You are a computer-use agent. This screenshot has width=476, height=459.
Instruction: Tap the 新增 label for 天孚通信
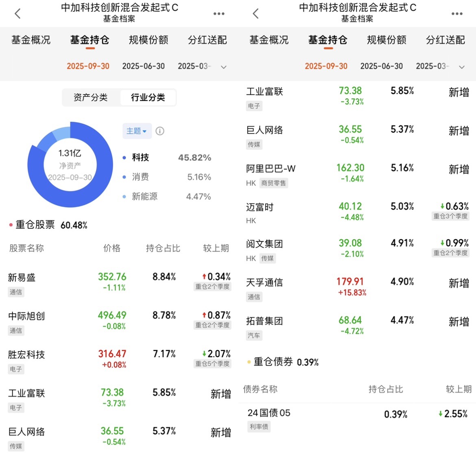click(459, 283)
